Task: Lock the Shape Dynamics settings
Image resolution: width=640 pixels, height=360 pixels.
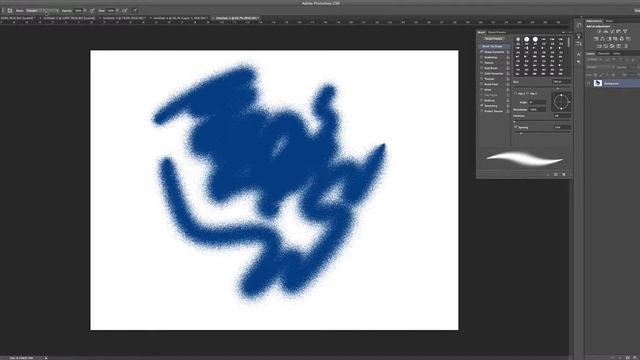Action: (x=508, y=52)
